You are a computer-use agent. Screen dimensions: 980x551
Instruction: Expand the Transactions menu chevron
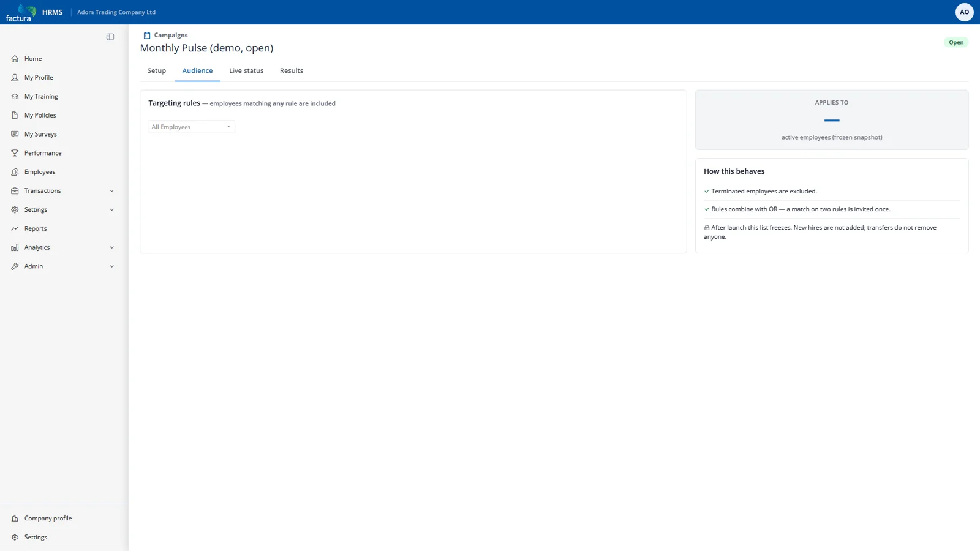(x=111, y=191)
